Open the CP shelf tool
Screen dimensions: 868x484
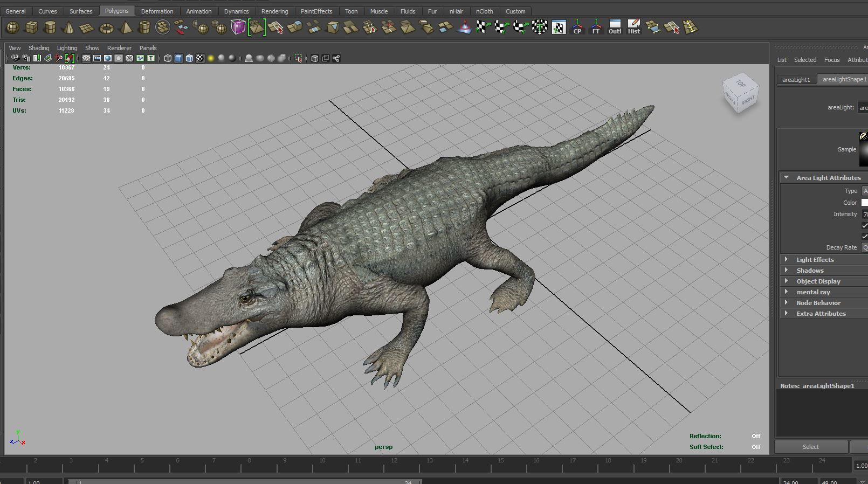[x=577, y=27]
